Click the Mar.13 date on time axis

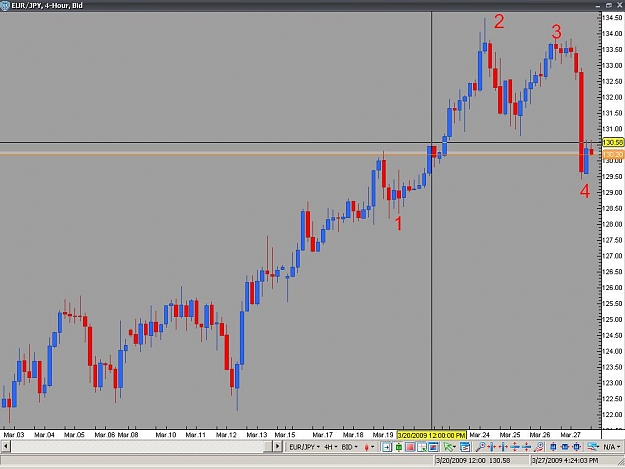[256, 435]
